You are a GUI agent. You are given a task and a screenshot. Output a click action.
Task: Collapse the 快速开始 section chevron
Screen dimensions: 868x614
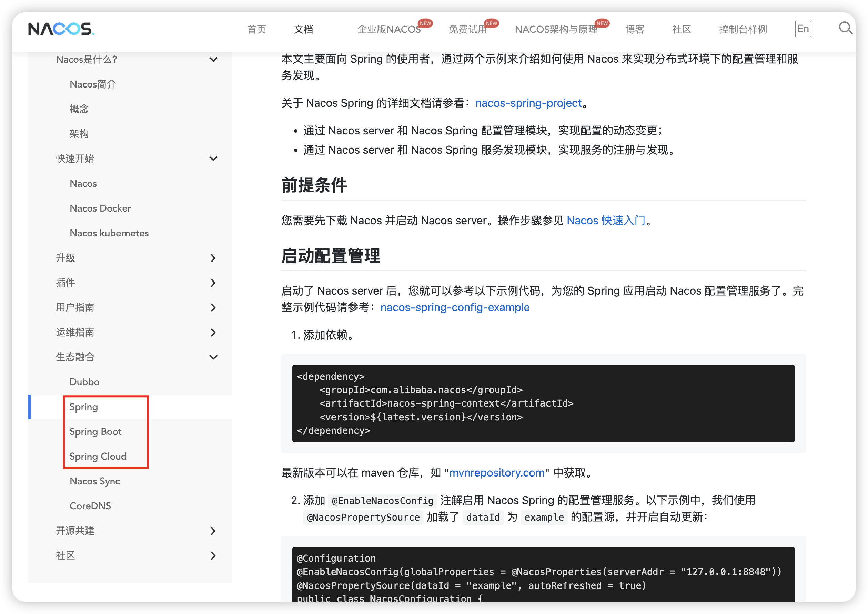213,159
